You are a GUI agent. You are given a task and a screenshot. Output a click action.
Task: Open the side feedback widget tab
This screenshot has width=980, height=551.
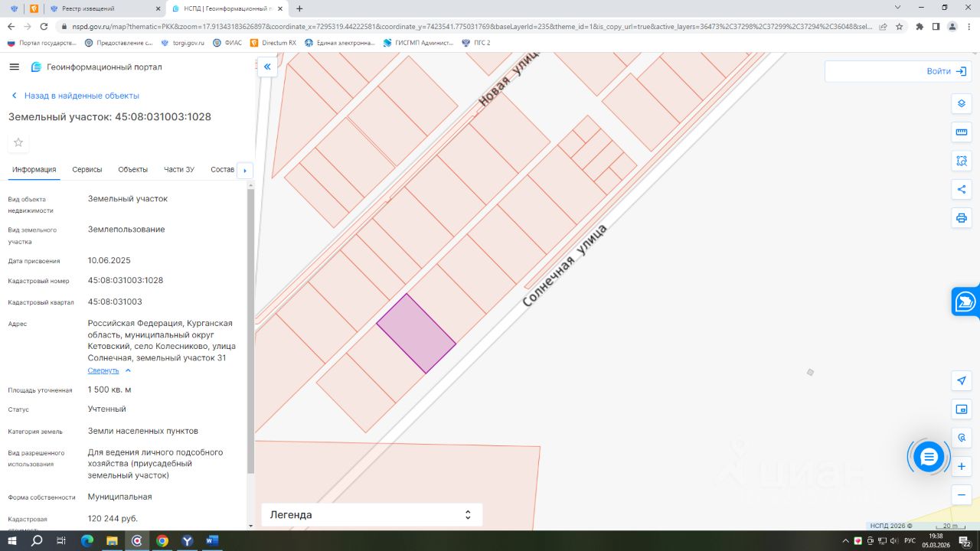[965, 302]
